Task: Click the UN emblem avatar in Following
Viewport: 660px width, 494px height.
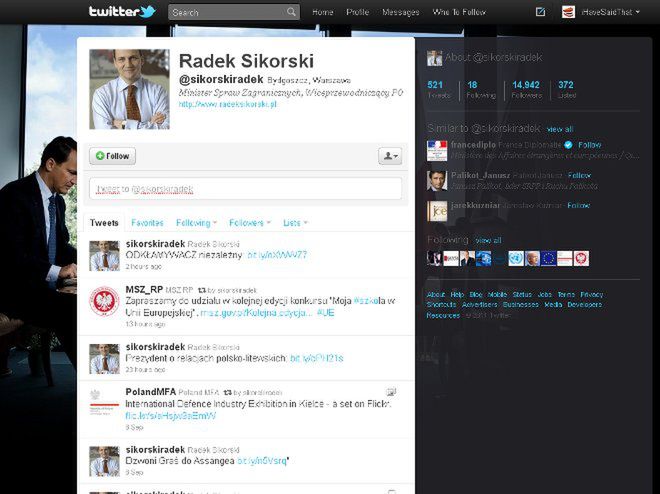Action: (516, 258)
